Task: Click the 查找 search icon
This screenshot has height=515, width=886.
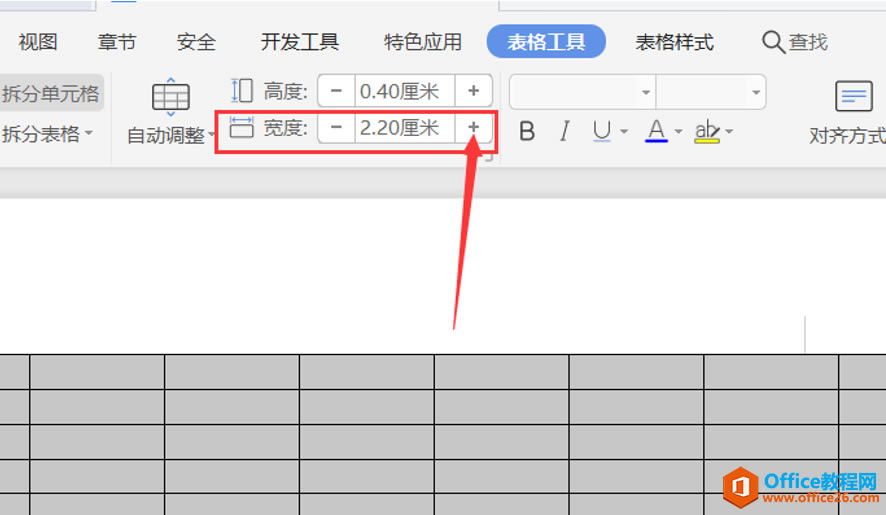Action: [773, 42]
